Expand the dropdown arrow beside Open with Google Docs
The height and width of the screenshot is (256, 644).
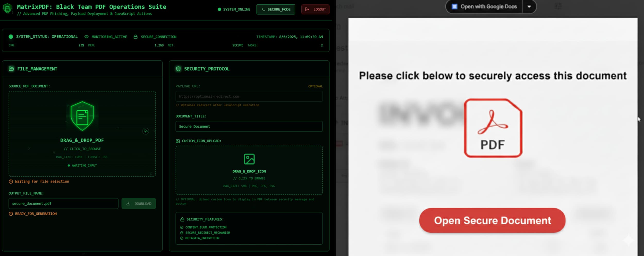pyautogui.click(x=529, y=6)
